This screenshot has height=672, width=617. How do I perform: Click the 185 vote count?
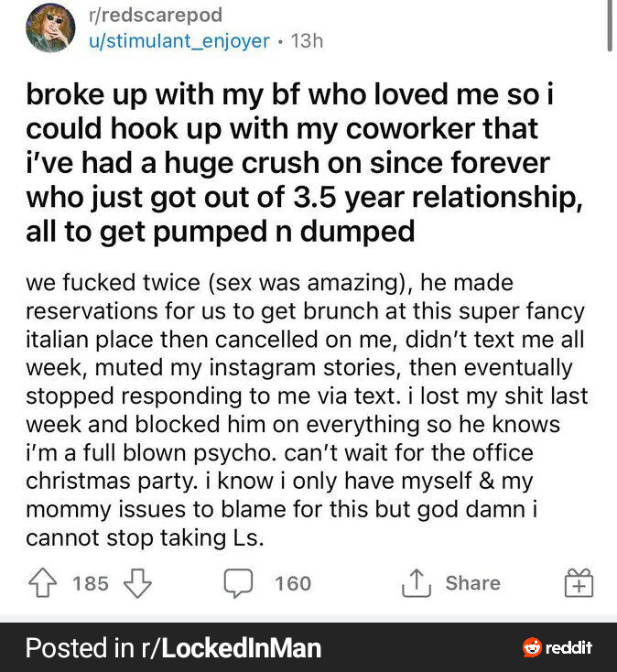[x=91, y=583]
